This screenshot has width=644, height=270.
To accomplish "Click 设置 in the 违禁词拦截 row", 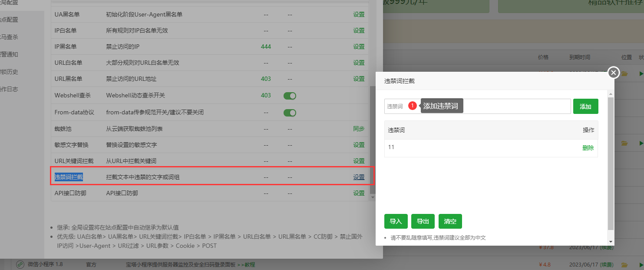I will pyautogui.click(x=359, y=177).
